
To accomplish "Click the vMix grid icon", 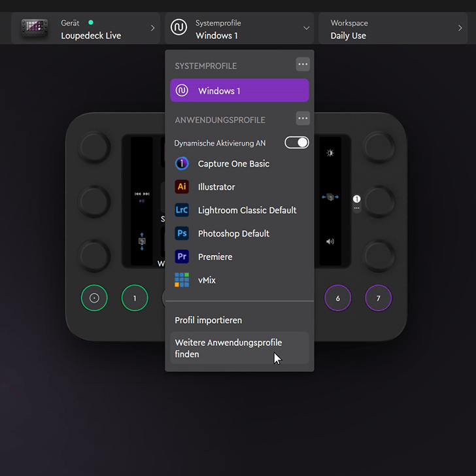I will tap(182, 280).
